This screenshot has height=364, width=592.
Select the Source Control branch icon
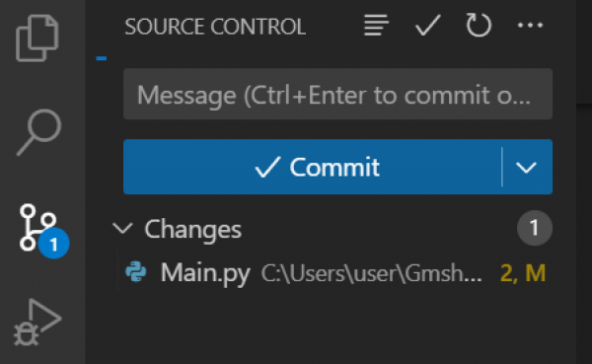(x=37, y=227)
